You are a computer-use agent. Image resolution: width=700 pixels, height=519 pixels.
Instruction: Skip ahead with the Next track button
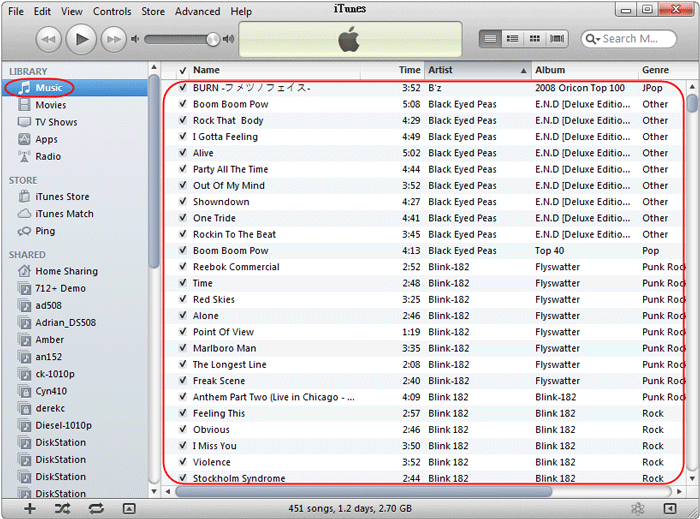(113, 39)
